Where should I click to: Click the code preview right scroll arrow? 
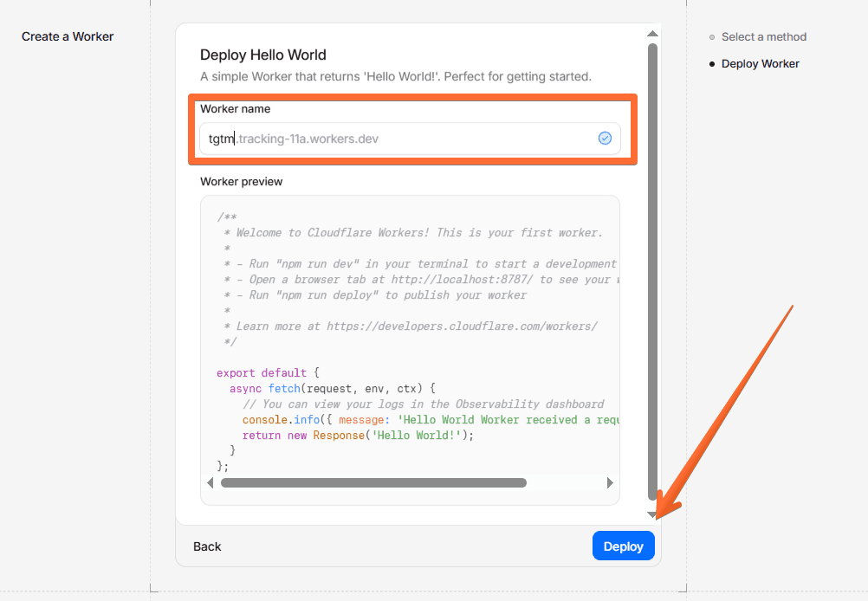click(610, 483)
